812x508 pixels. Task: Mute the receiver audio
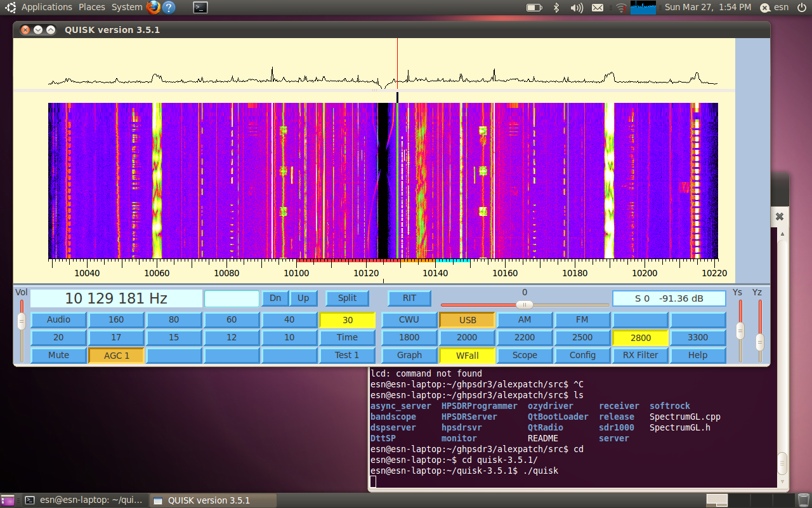click(x=58, y=355)
